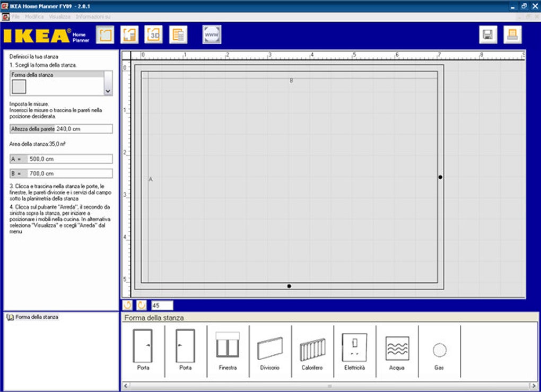Image resolution: width=541 pixels, height=392 pixels.
Task: Click the right arrow of item scrollbar
Action: (x=534, y=386)
